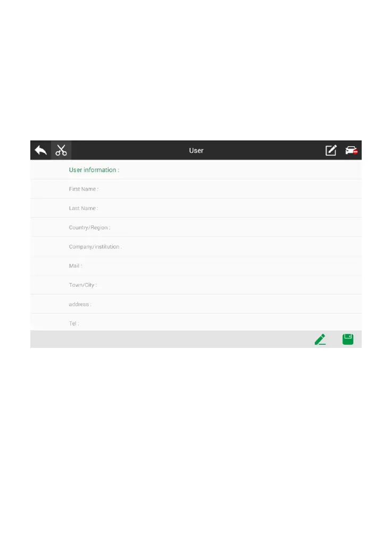
Task: Select the User information section heading
Action: click(x=94, y=170)
